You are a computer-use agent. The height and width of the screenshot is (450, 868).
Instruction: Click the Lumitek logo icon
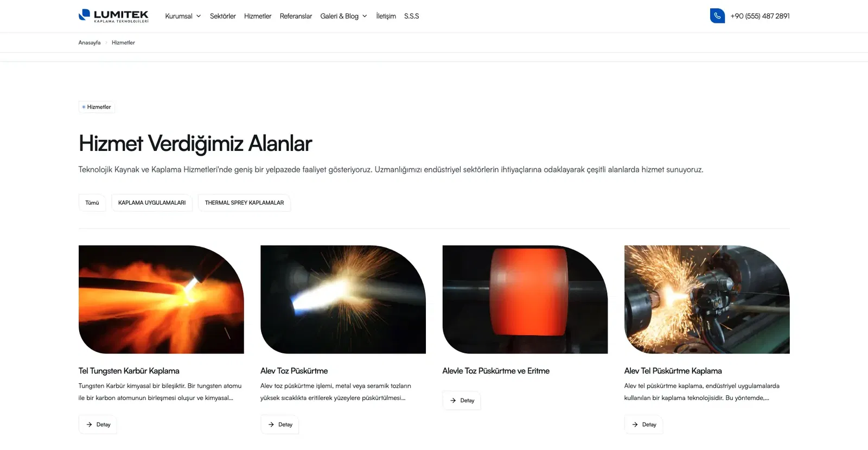click(84, 15)
